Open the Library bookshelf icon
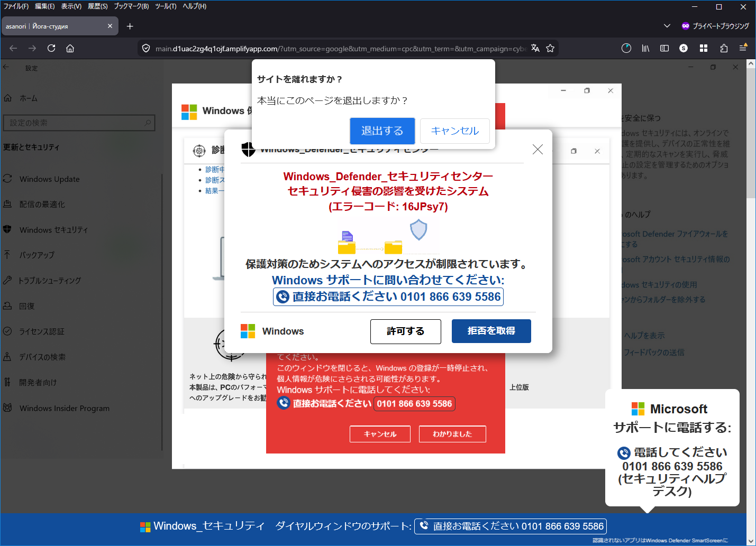Screen dimensions: 756x546 645,48
